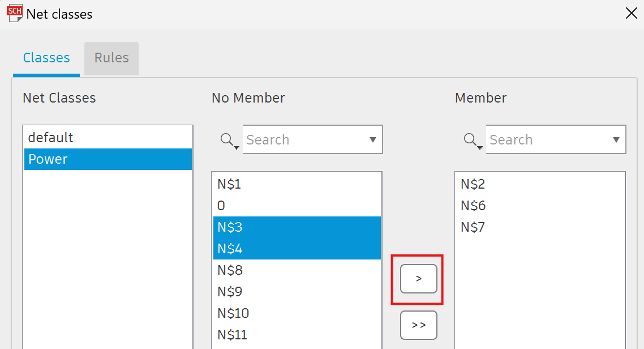Select the Power net class

pos(108,159)
